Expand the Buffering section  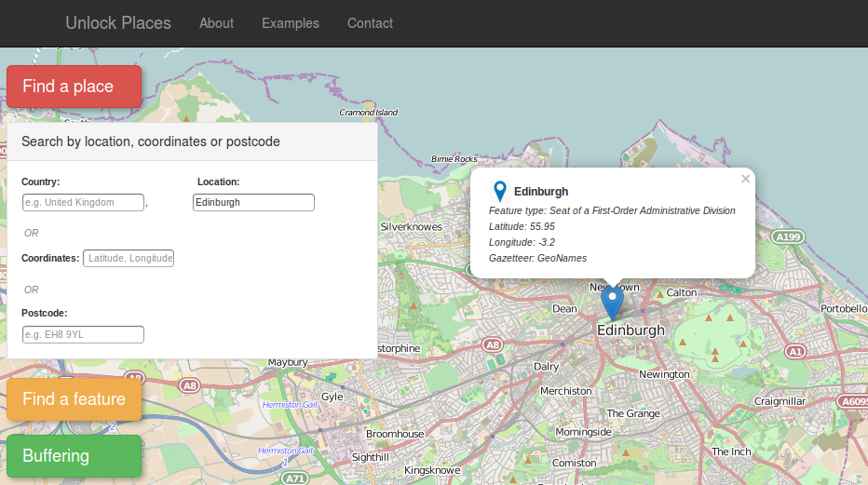(x=74, y=456)
